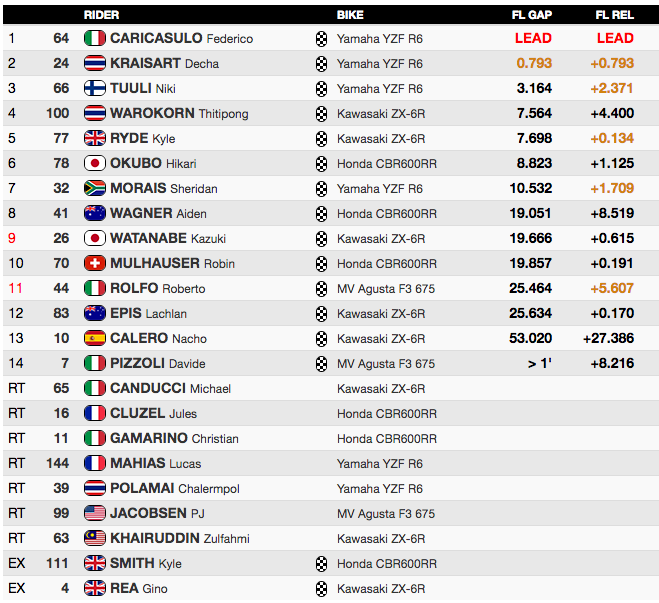Open rider WAROKORN Thitipong's name
This screenshot has width=659, height=603.
[x=179, y=113]
